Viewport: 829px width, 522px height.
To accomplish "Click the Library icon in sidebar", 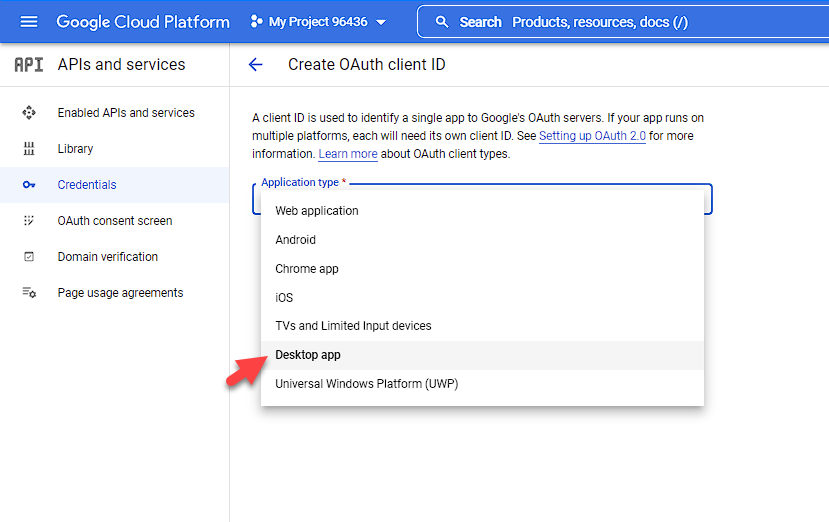I will point(29,149).
